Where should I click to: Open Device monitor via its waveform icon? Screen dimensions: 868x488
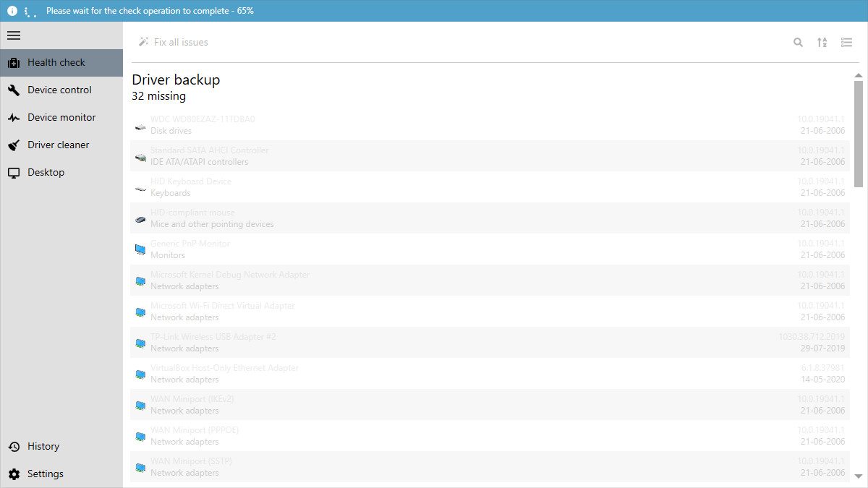coord(13,117)
